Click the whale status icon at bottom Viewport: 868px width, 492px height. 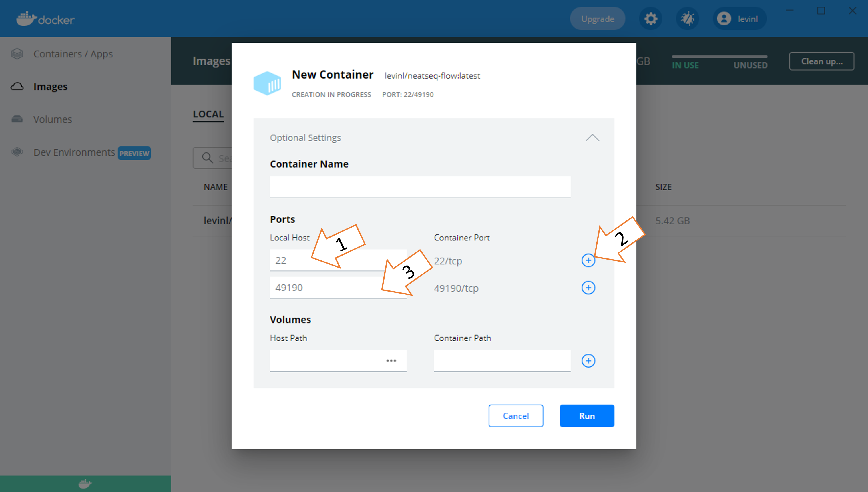click(85, 483)
